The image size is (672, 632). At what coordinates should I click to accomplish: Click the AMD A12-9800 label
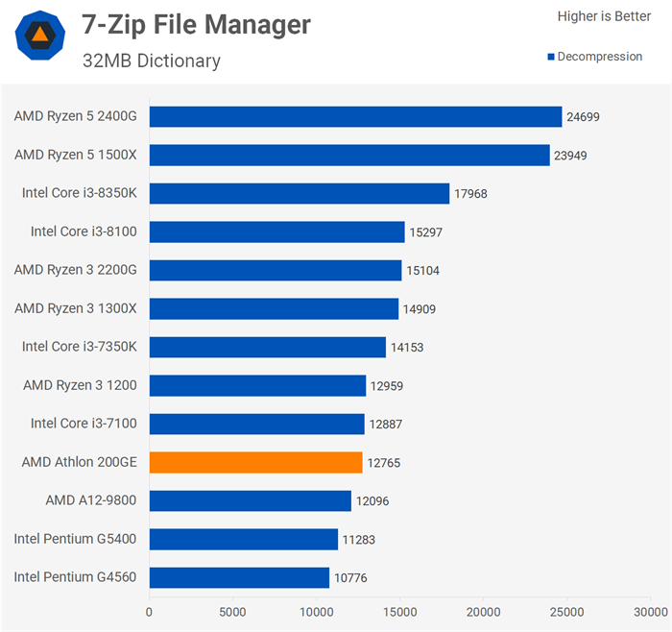(91, 500)
